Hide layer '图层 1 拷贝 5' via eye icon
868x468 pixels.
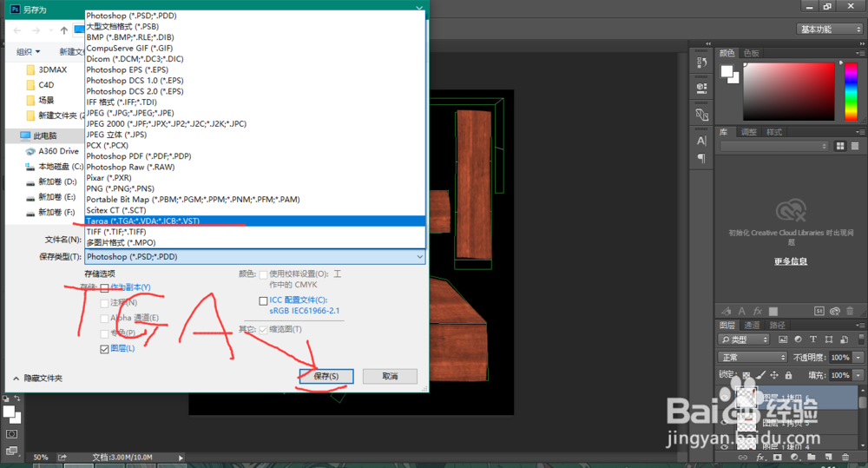pos(725,423)
